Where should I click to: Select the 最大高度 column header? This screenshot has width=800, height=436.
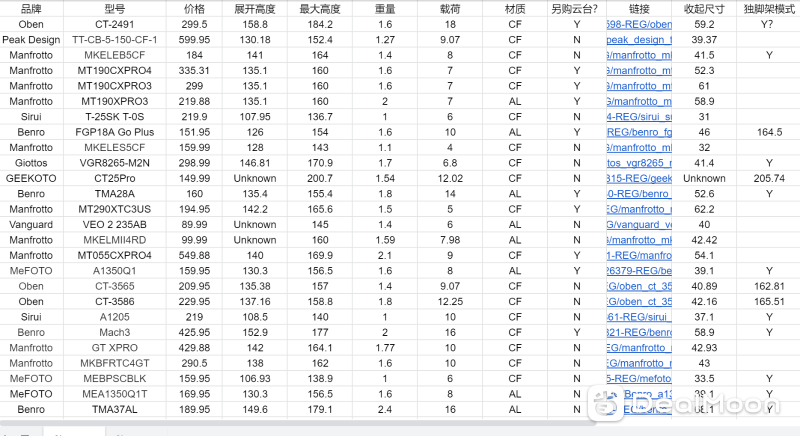320,9
